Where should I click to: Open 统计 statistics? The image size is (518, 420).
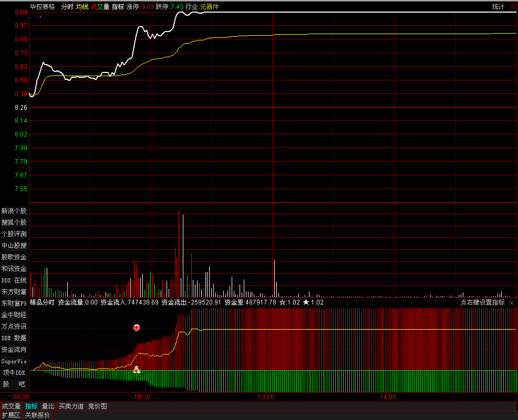498,7
